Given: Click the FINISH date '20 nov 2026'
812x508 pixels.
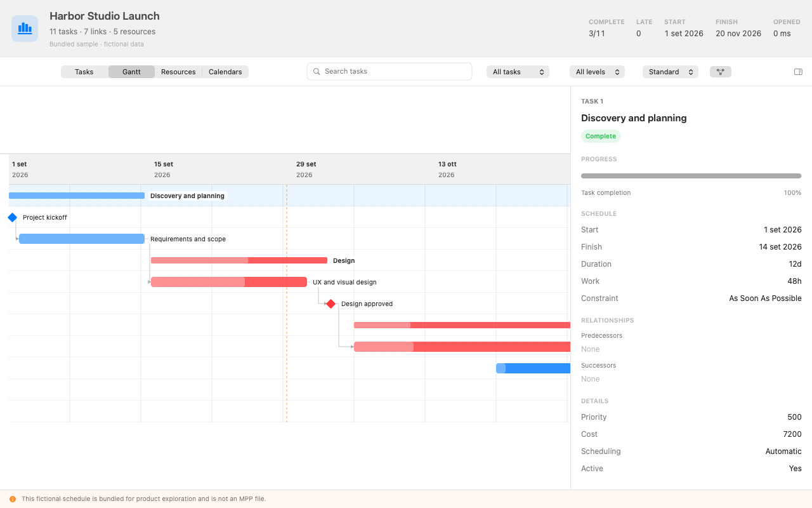Looking at the screenshot, I should pyautogui.click(x=738, y=34).
